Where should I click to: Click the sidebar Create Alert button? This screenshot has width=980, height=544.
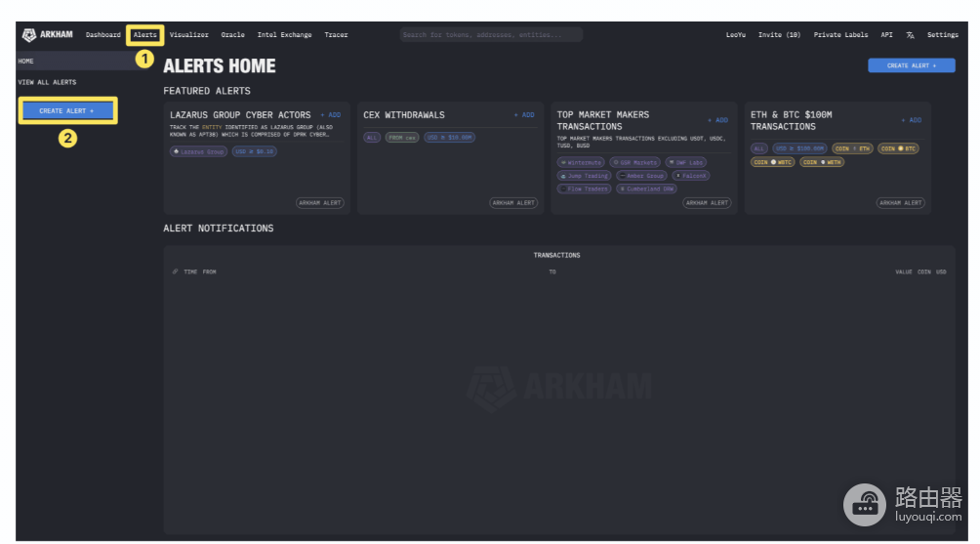pyautogui.click(x=67, y=110)
